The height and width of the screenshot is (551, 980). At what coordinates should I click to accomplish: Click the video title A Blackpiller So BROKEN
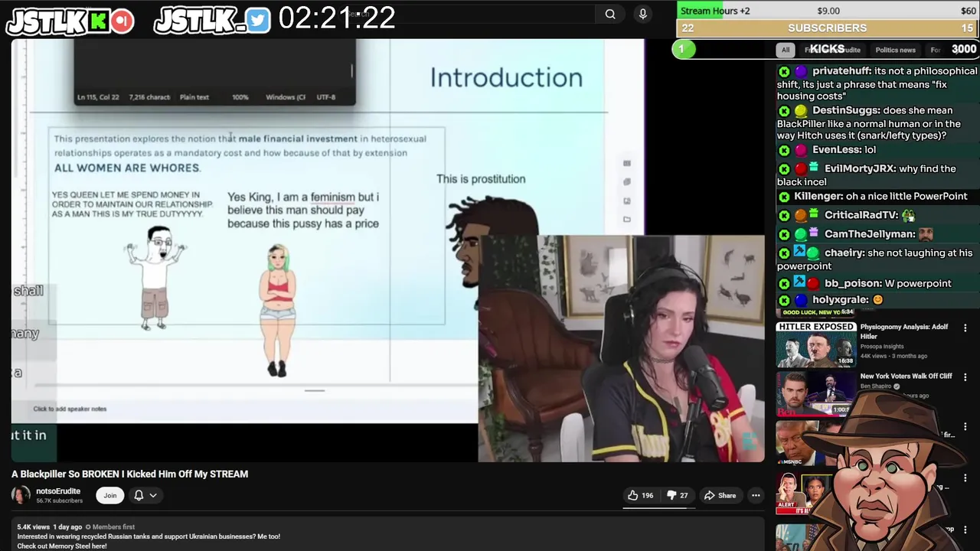[129, 474]
